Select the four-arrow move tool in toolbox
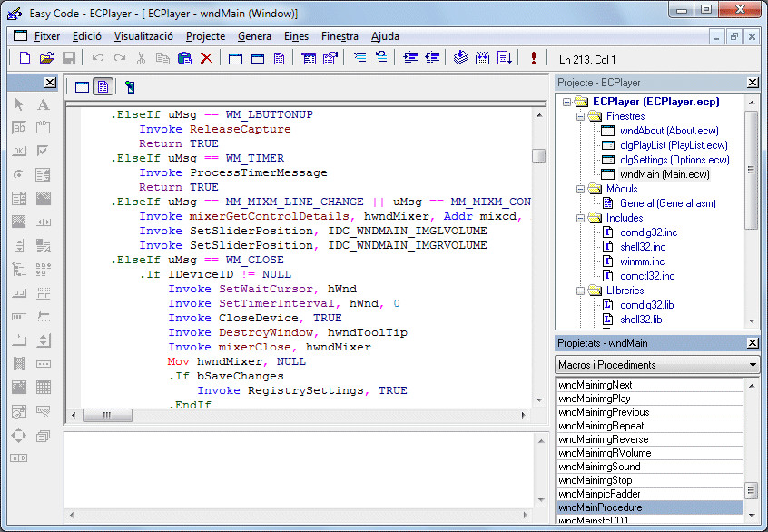This screenshot has width=768, height=532. coord(19,435)
